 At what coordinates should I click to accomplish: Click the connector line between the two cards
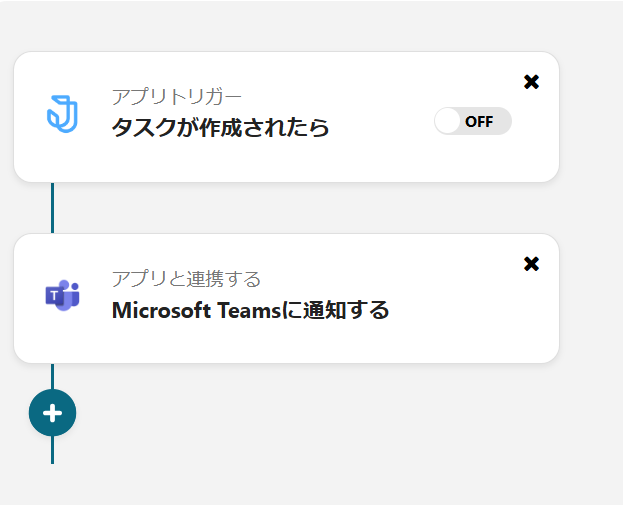click(x=52, y=208)
